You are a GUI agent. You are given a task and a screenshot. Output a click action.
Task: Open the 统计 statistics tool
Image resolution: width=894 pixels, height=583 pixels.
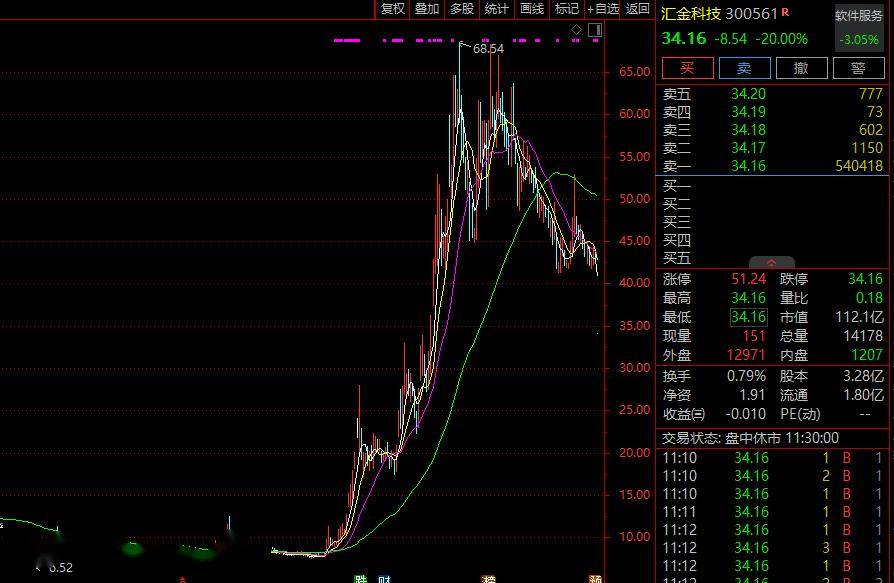496,9
